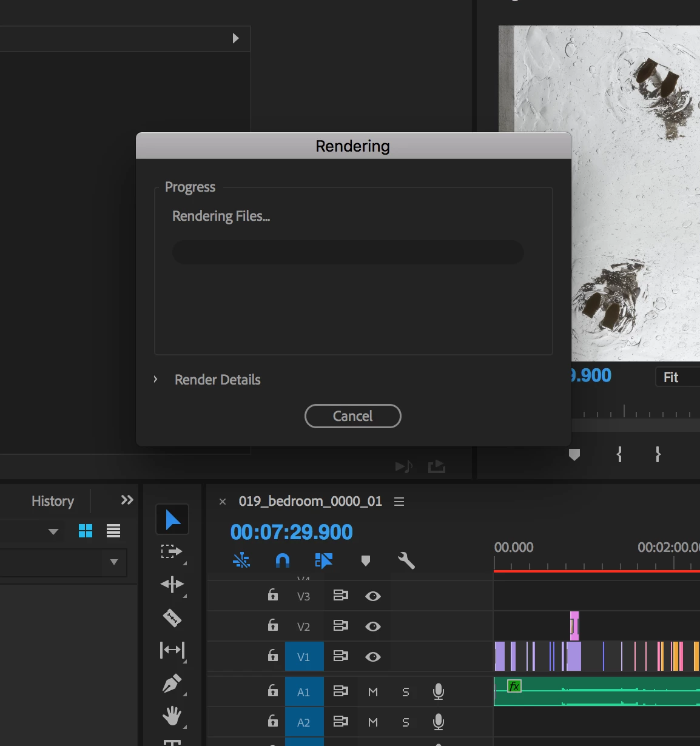Click timeline timecode 00:07:29.900
Image resolution: width=700 pixels, height=746 pixels.
click(x=292, y=532)
